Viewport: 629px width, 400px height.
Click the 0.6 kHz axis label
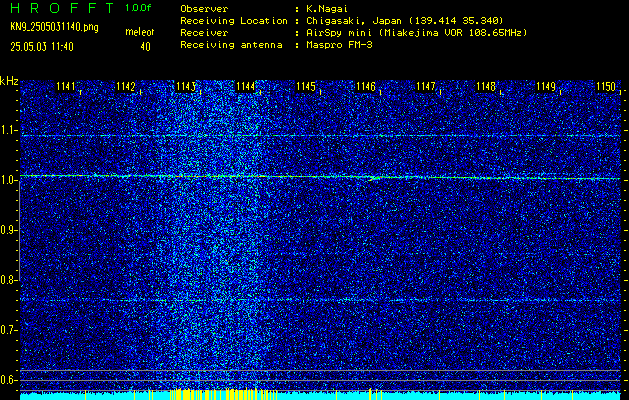tap(8, 380)
